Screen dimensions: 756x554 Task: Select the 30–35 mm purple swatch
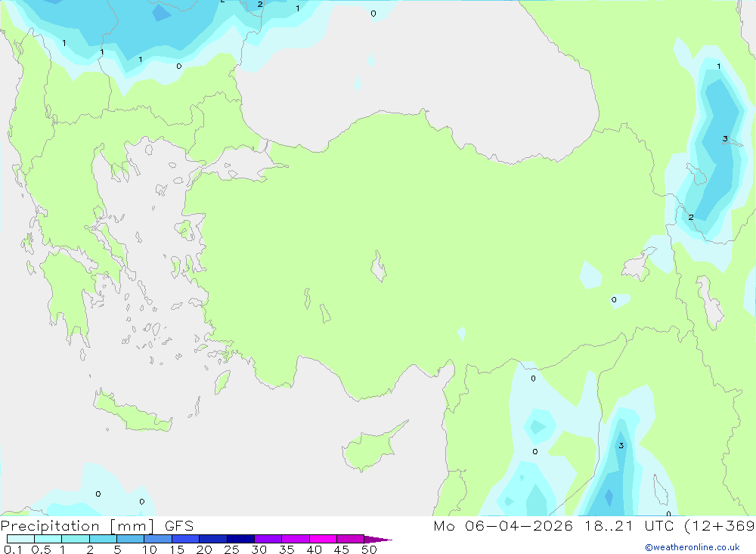pos(268,539)
